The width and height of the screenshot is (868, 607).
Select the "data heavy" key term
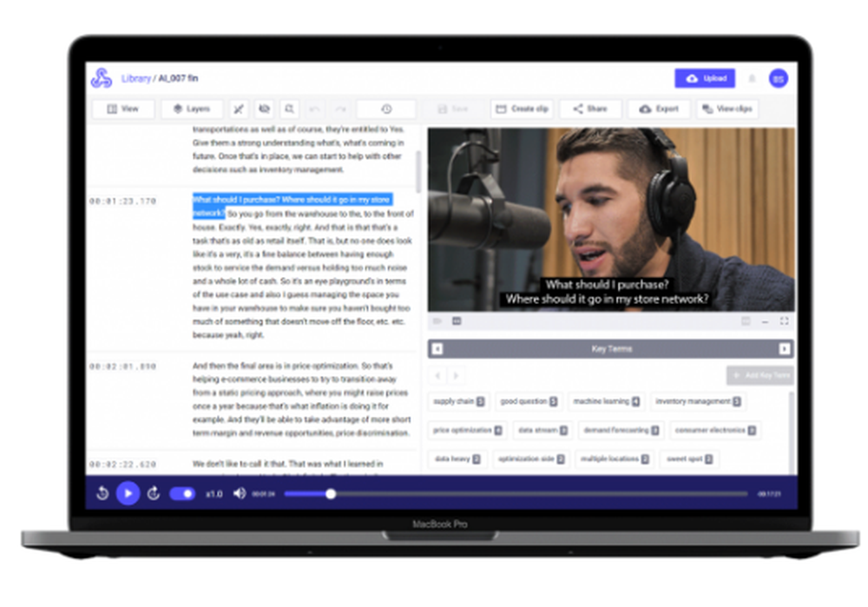(457, 459)
